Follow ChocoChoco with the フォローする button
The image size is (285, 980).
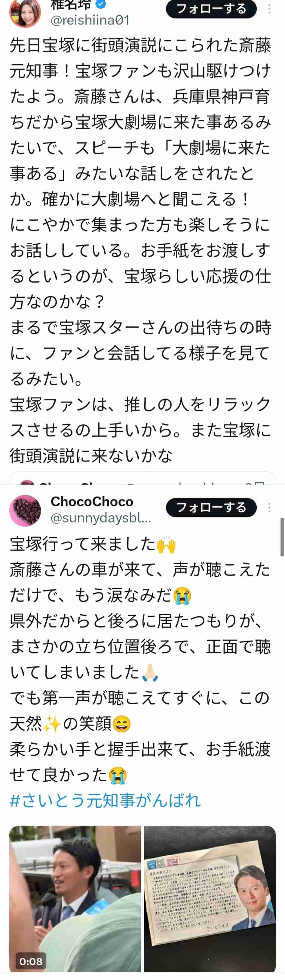(211, 507)
